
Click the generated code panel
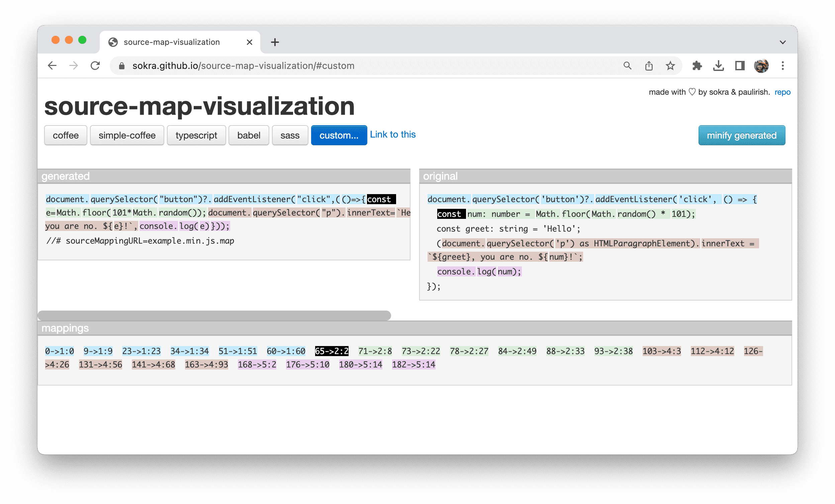(228, 239)
